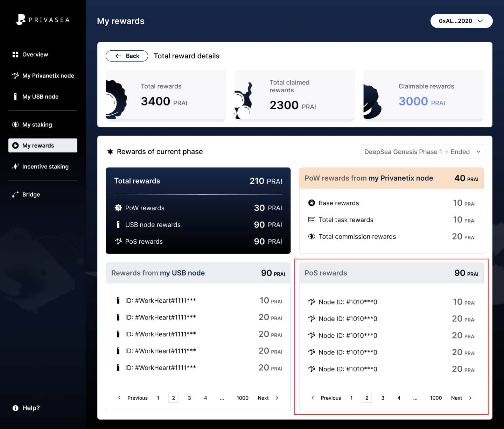
Task: Click star icon beside Rewards of current phase
Action: [110, 152]
